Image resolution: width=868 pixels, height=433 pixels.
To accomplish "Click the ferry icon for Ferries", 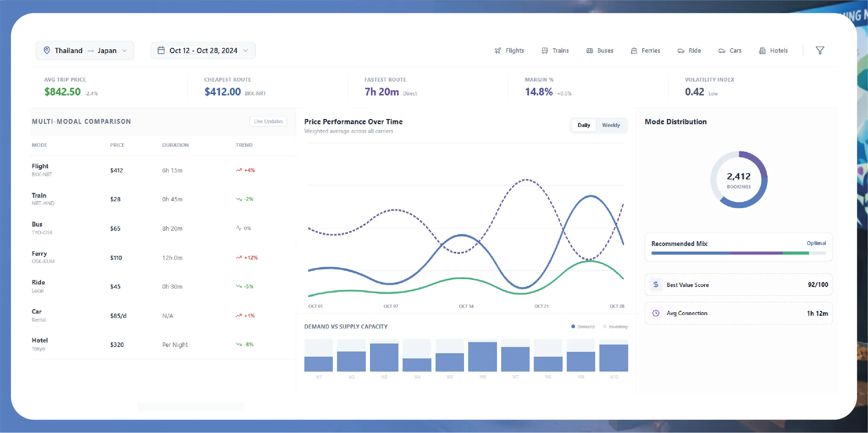I will tap(634, 51).
